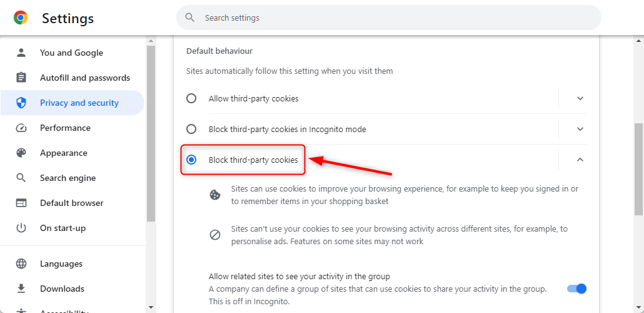Toggle Allow related sites to see activity switch
Image resolution: width=644 pixels, height=313 pixels.
(576, 289)
